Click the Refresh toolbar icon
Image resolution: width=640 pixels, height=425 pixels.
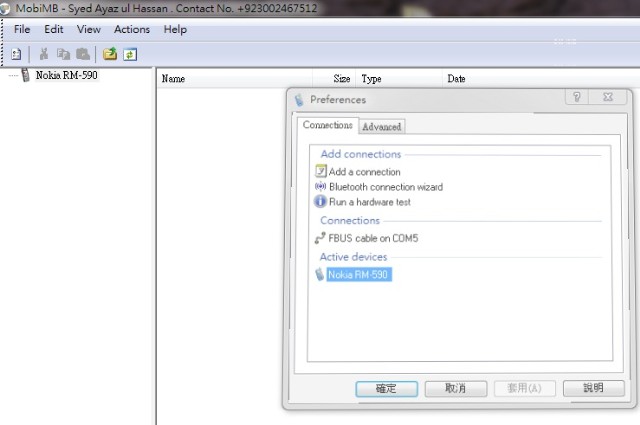coord(130,54)
